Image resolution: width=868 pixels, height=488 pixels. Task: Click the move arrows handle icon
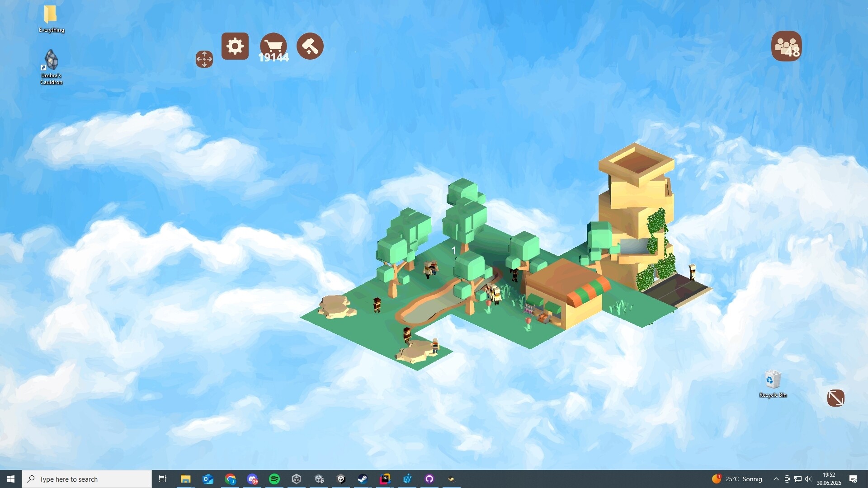pos(204,59)
